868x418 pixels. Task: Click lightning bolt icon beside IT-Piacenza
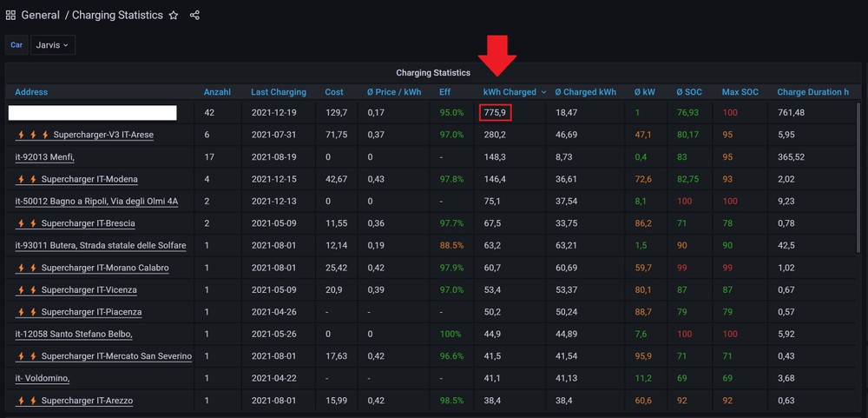27,312
